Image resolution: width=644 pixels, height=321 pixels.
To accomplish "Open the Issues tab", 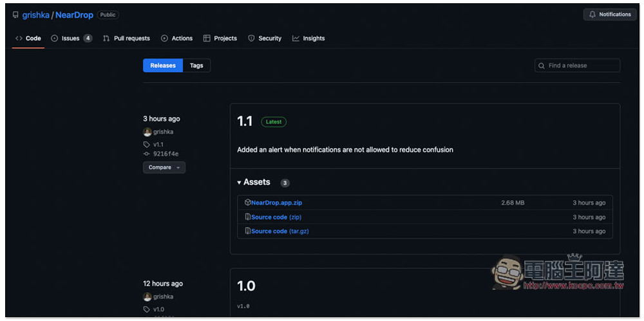I will pyautogui.click(x=71, y=39).
